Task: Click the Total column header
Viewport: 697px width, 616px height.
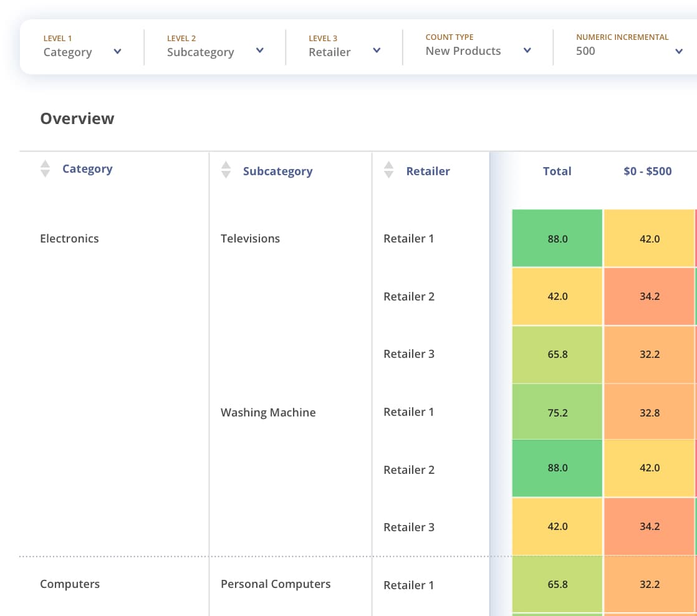Action: [x=557, y=171]
